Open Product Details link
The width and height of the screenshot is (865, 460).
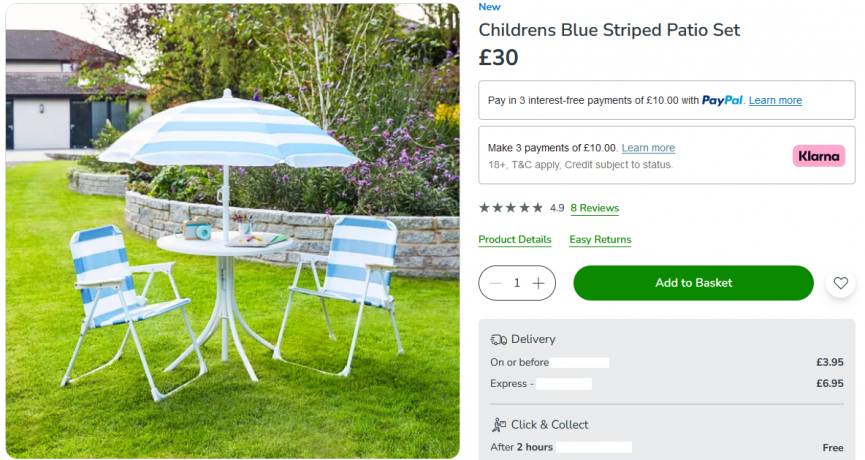point(515,239)
